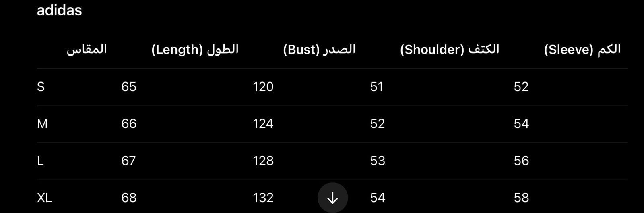Select bust value 124 in M row
This screenshot has height=213, width=644.
(263, 124)
